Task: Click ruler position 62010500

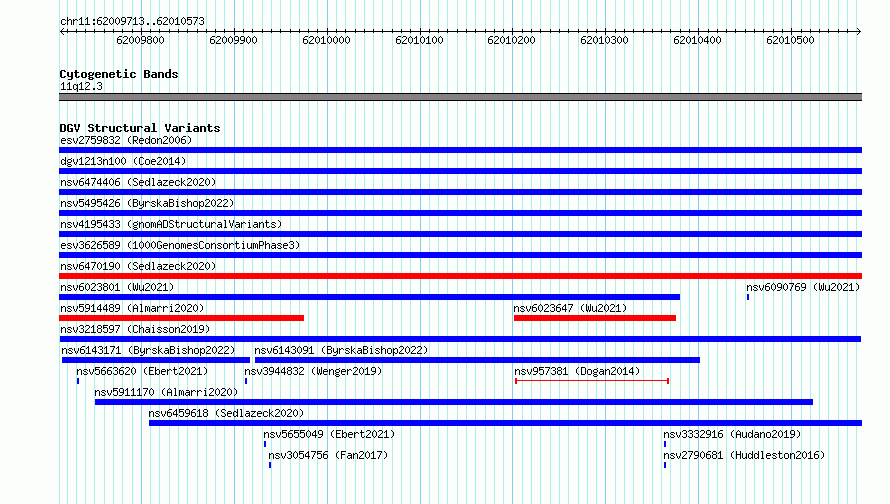Action: [791, 40]
